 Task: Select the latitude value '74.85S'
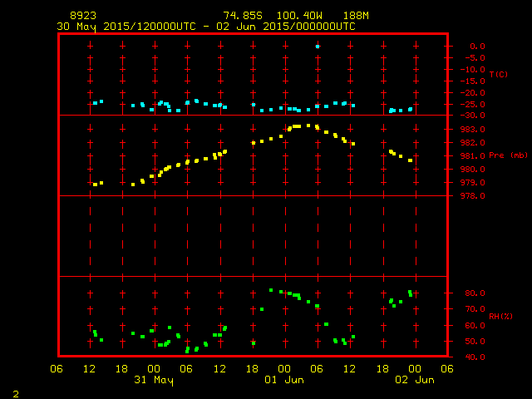[243, 16]
